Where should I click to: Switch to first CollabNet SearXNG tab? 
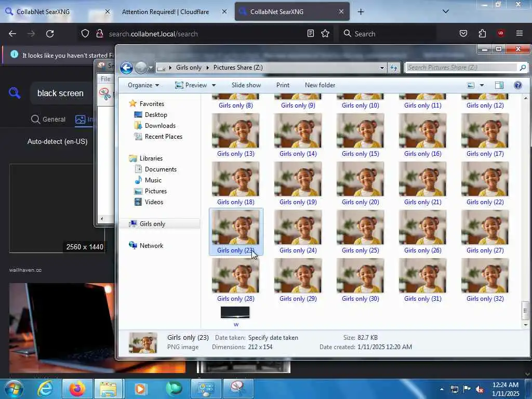[x=43, y=12]
